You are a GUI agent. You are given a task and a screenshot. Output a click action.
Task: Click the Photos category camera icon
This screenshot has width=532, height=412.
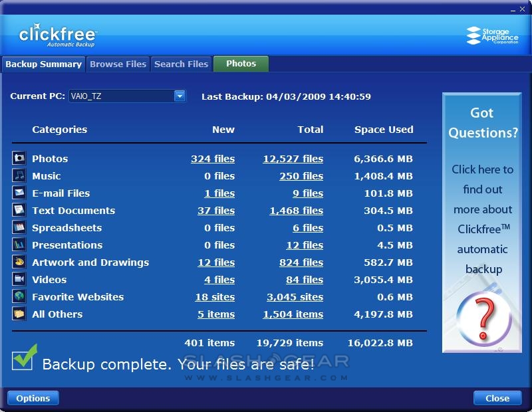click(x=19, y=158)
